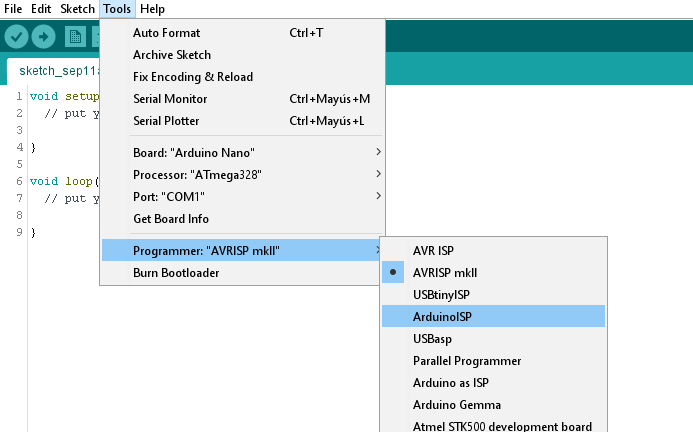Choose ArduinoISP from the programmer list
Viewport: 693px width, 432px height.
pyautogui.click(x=442, y=316)
